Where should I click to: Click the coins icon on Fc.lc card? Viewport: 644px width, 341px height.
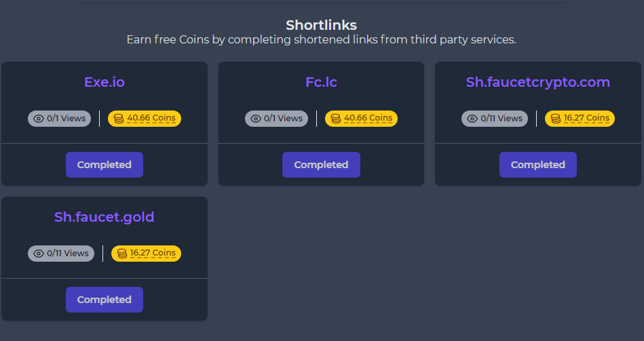pos(335,119)
